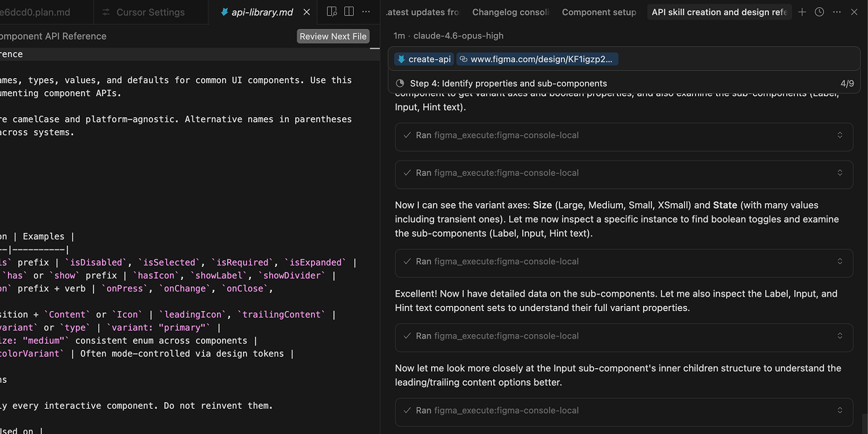Image resolution: width=868 pixels, height=434 pixels.
Task: Click the split editor icon
Action: point(349,12)
